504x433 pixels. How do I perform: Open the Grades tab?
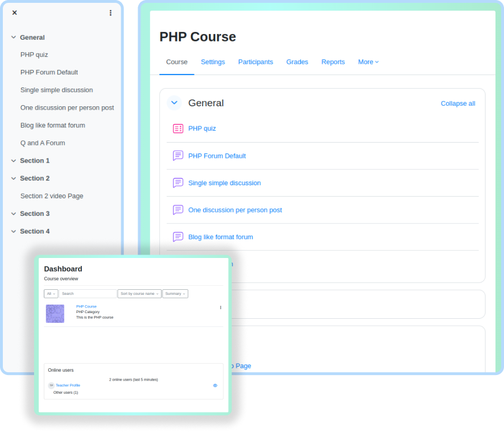click(297, 62)
